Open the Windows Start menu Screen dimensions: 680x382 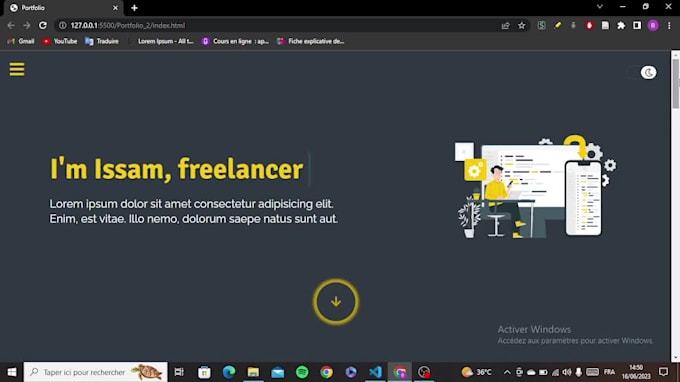click(x=12, y=372)
